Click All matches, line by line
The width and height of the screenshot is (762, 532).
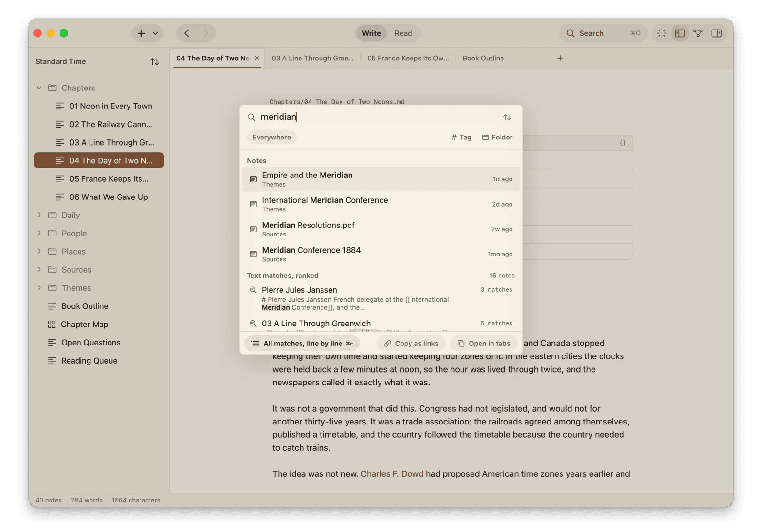pos(302,344)
